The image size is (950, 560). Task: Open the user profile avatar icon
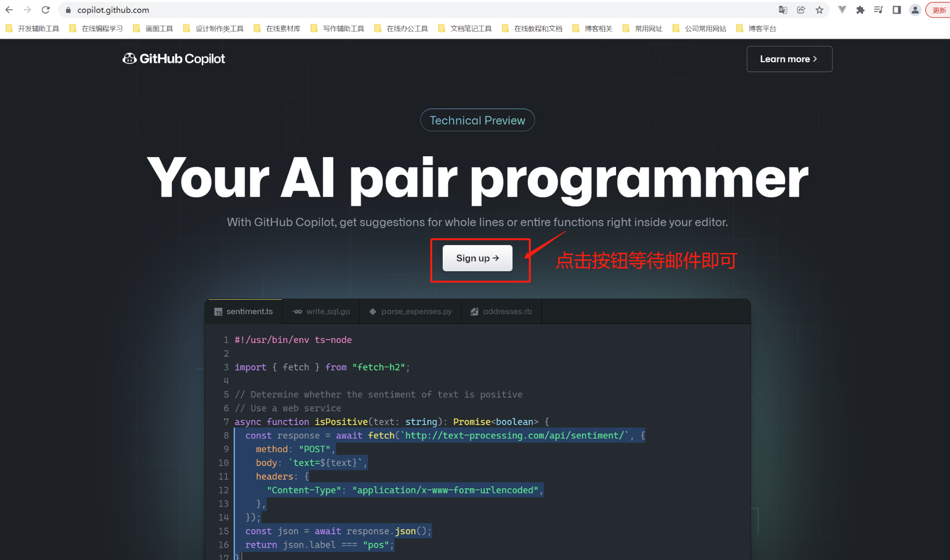pos(915,10)
